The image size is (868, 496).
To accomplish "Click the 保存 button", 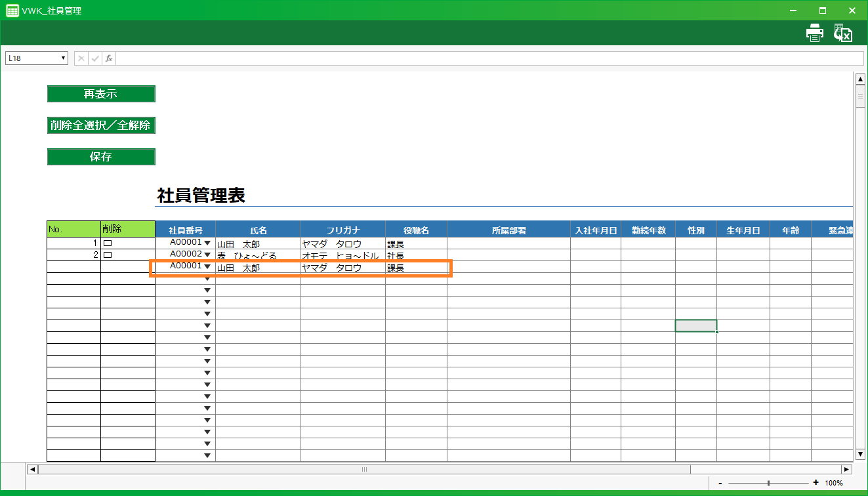I will [101, 157].
